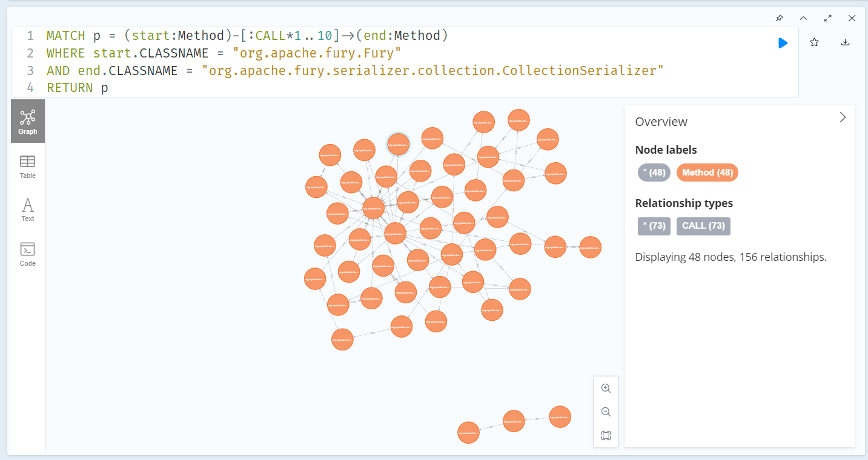Fit graph to screen
The height and width of the screenshot is (460, 868).
(x=606, y=435)
